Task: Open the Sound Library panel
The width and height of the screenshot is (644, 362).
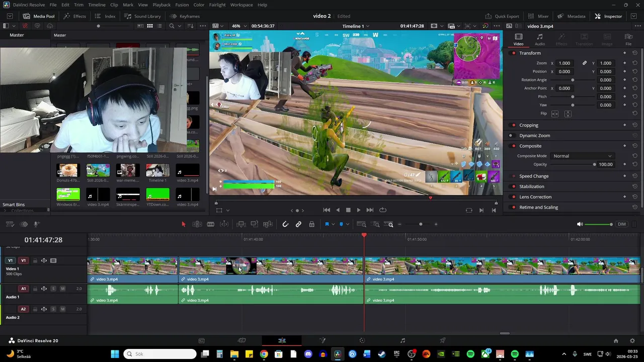Action: (142, 16)
